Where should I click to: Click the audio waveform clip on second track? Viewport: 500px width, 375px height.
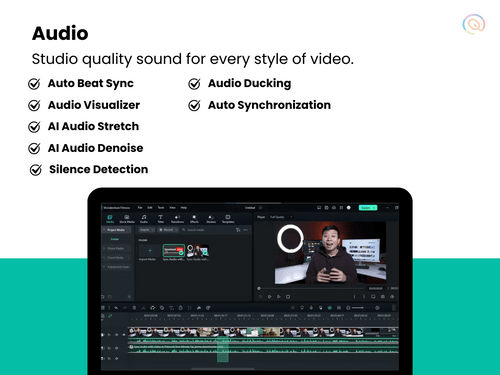coord(263,349)
